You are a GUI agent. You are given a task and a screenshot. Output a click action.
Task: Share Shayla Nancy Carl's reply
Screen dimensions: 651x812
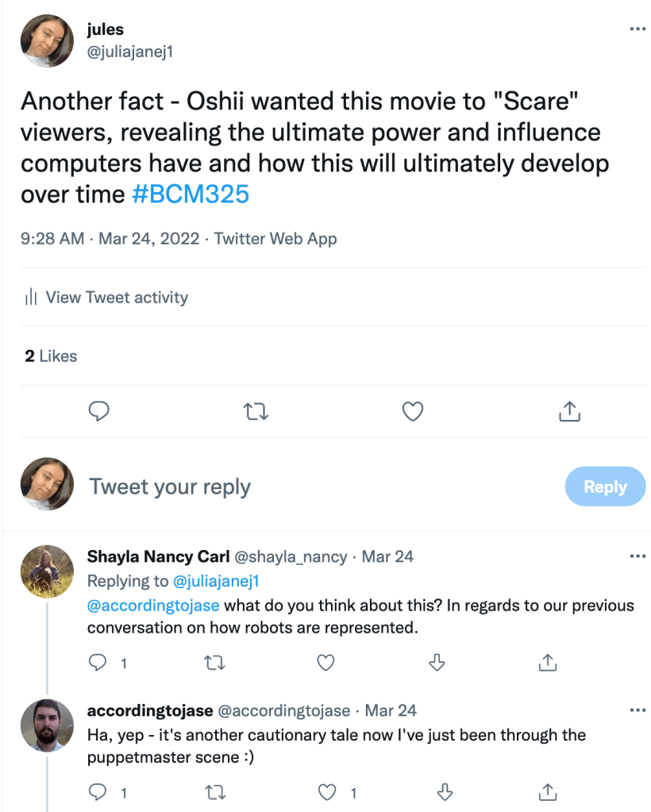click(x=547, y=662)
